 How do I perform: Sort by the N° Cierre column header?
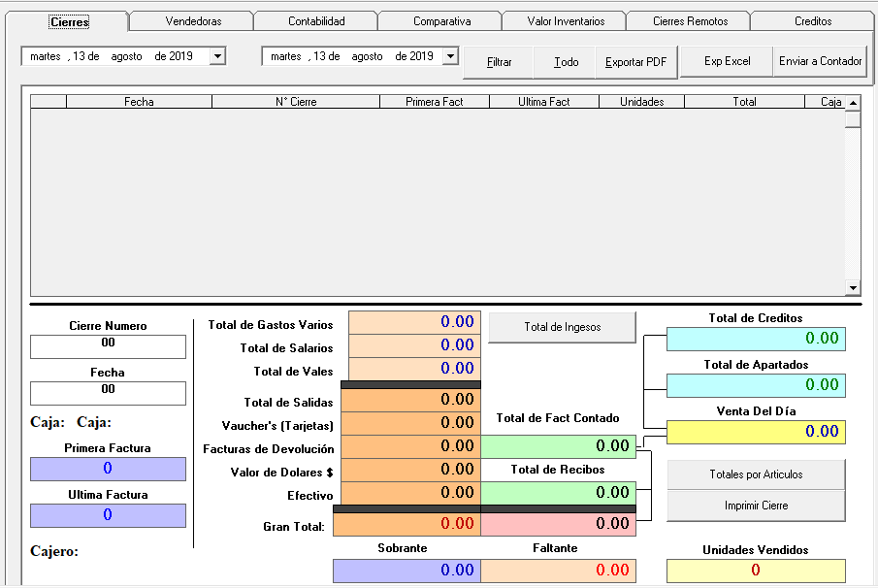click(x=296, y=102)
